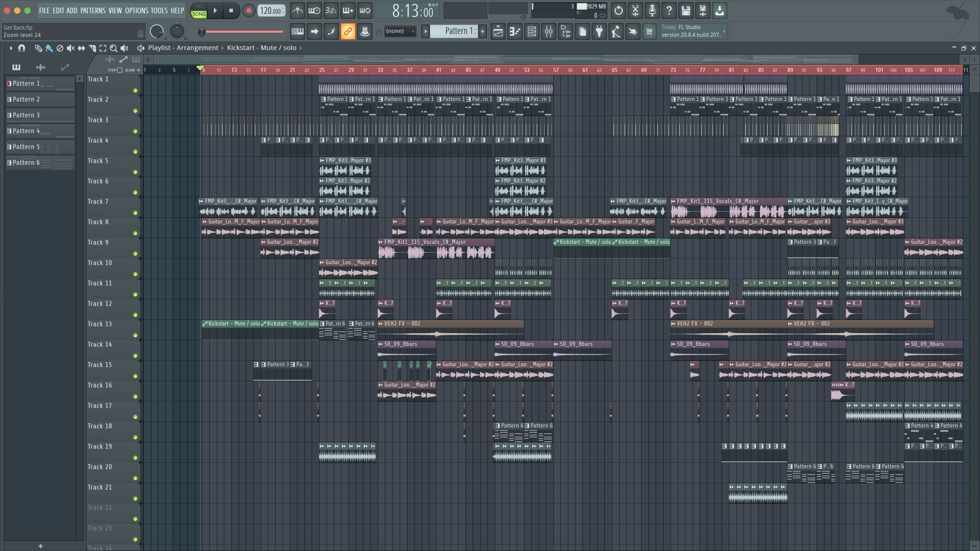This screenshot has height=551, width=980.
Task: Save the project with disk icon
Action: pyautogui.click(x=686, y=10)
